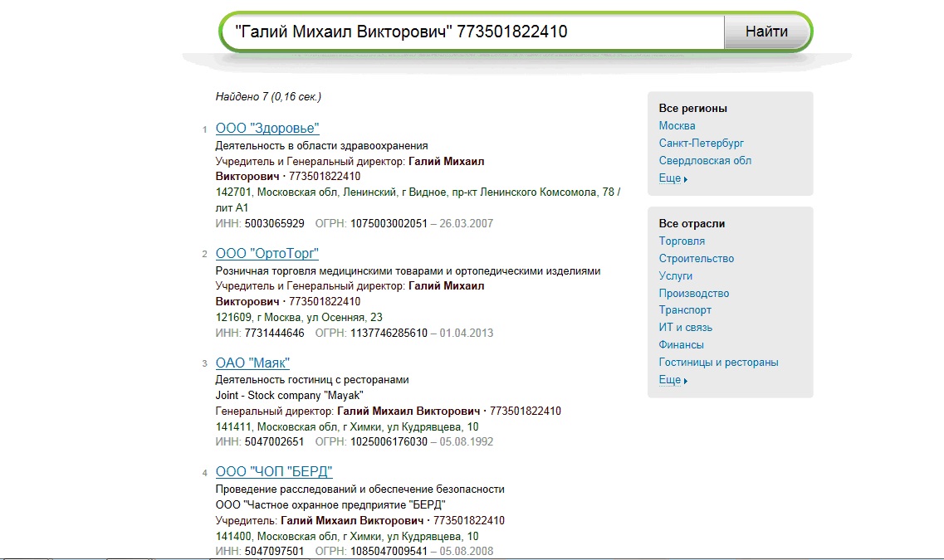
Task: Filter by Транспорт industry
Action: (684, 309)
